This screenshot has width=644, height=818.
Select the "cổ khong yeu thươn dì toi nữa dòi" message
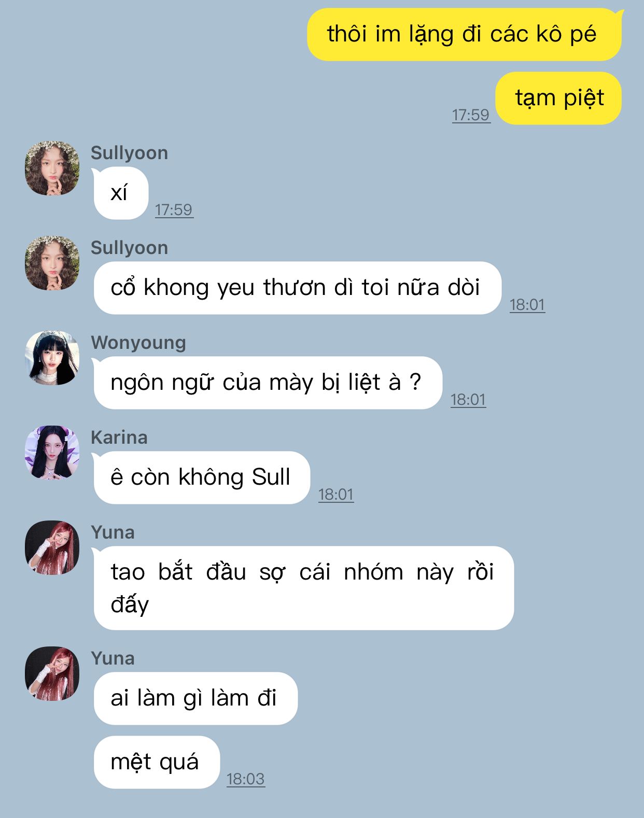tap(297, 288)
